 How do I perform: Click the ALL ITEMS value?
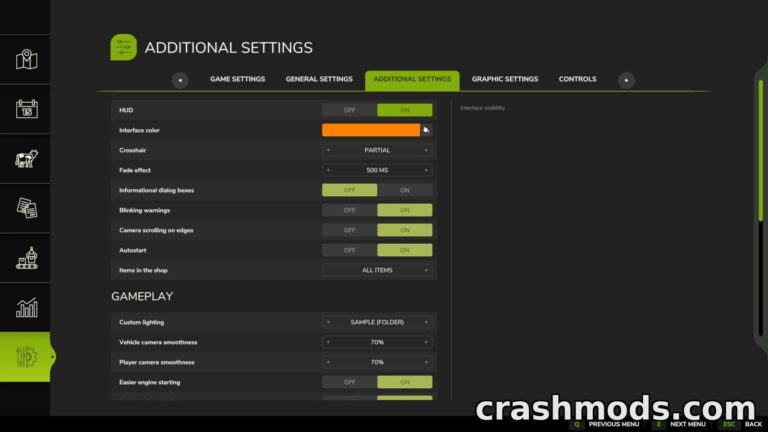[x=377, y=270]
